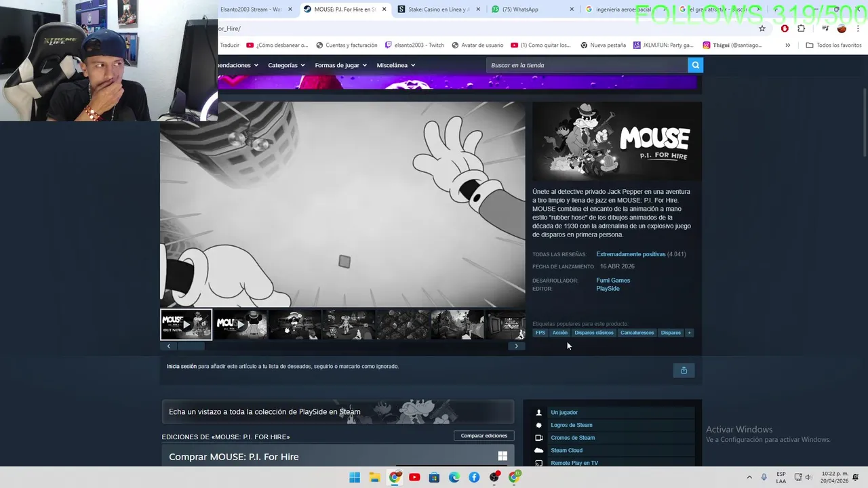This screenshot has height=488, width=868.
Task: Open YouTube app in taskbar
Action: tap(414, 477)
